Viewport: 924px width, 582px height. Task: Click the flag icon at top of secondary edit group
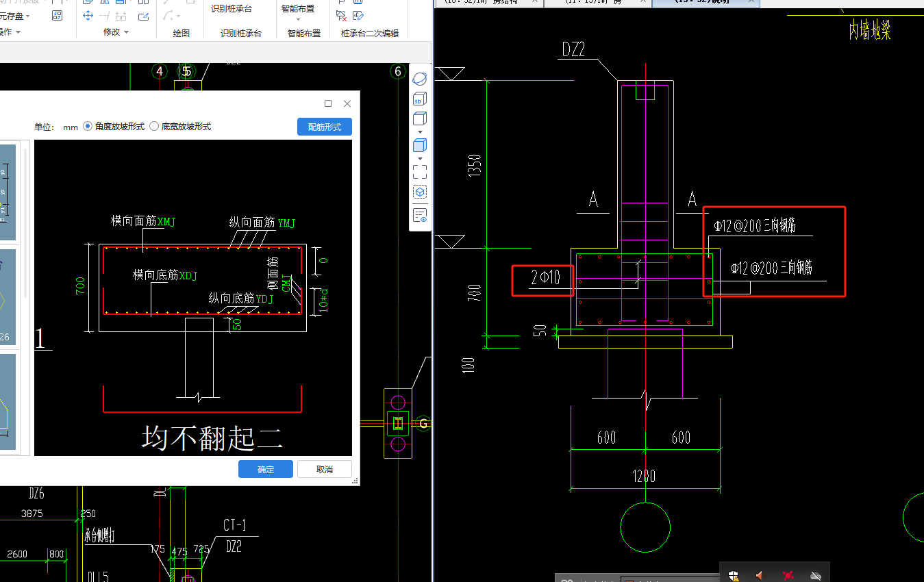[x=342, y=2]
